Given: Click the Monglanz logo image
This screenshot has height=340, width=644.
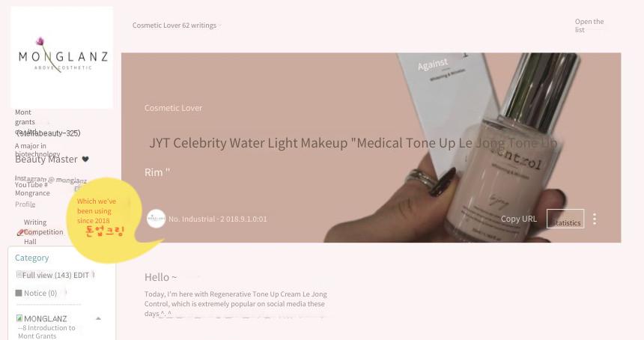Looking at the screenshot, I should pos(61,58).
